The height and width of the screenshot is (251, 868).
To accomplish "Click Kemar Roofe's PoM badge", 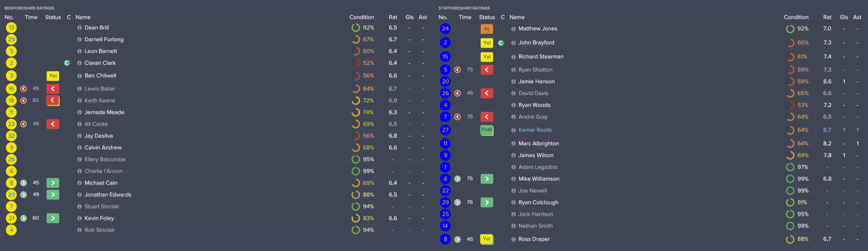I will pyautogui.click(x=486, y=130).
